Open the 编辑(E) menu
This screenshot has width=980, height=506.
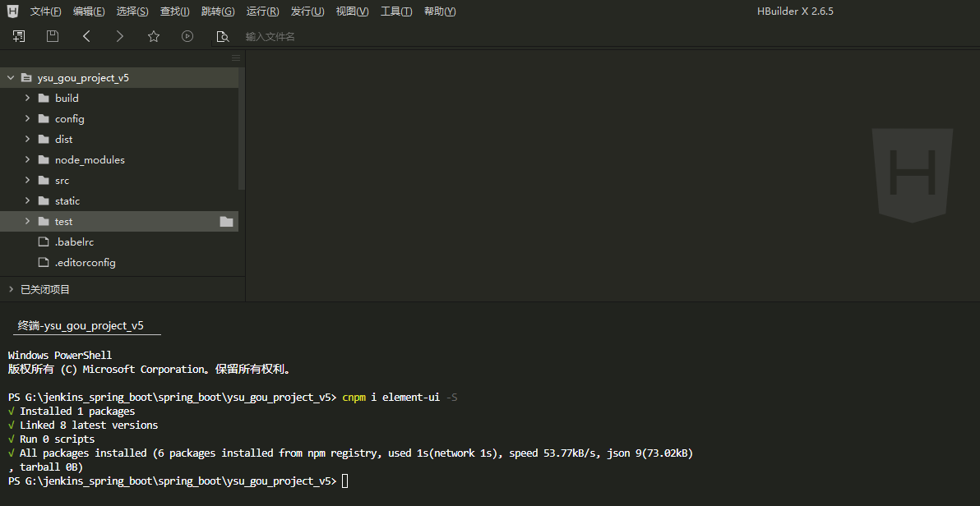(x=89, y=11)
